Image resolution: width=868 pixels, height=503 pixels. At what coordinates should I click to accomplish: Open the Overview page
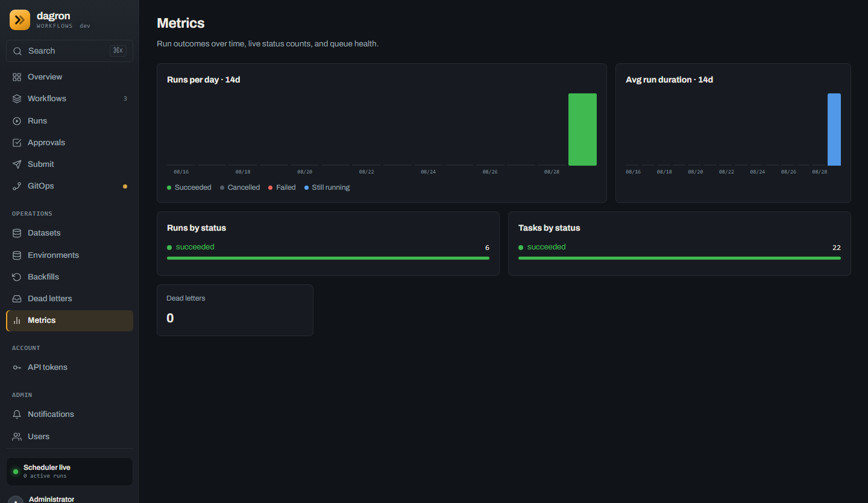point(69,77)
